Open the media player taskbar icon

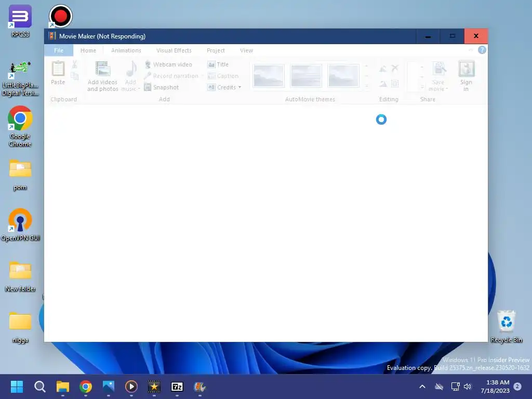131,387
